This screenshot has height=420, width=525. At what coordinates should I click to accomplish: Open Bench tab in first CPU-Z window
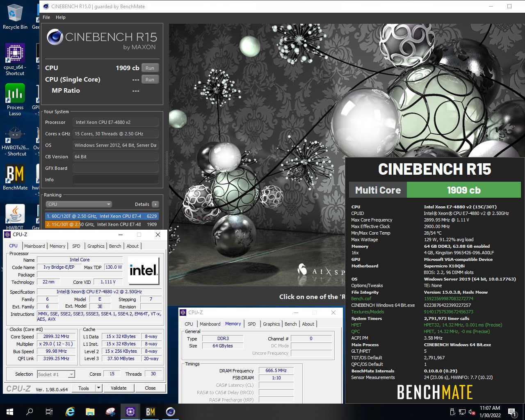115,246
